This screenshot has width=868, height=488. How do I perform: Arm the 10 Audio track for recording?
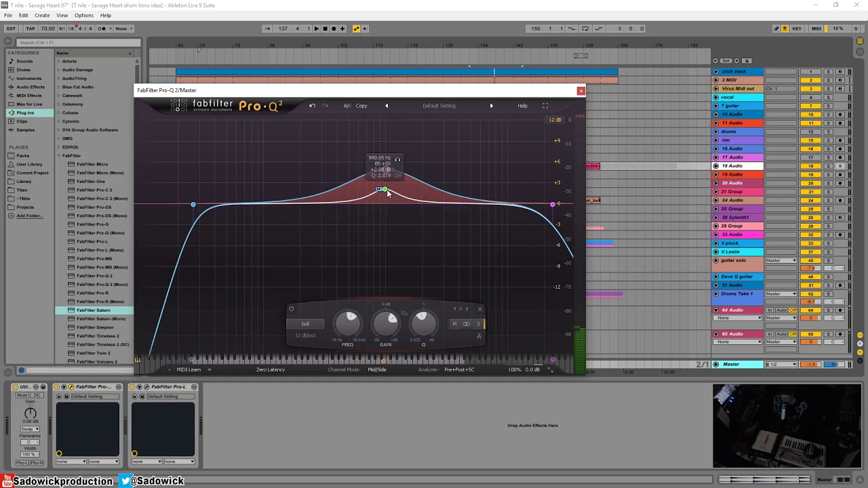pyautogui.click(x=840, y=115)
